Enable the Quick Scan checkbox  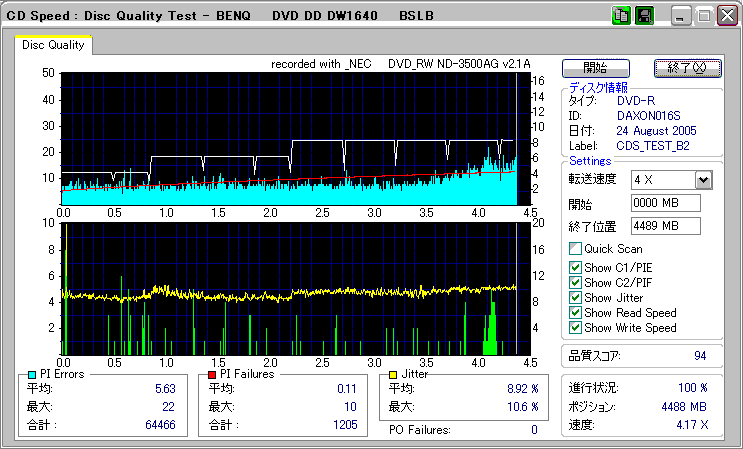(x=575, y=249)
